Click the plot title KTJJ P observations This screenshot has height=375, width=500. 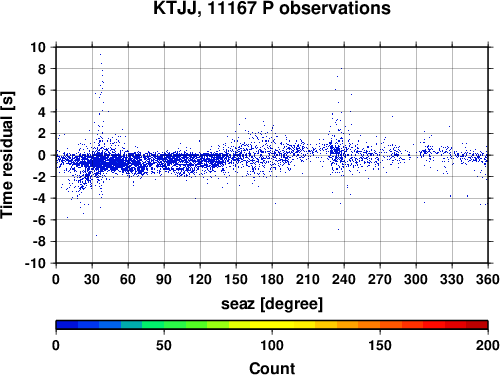point(272,8)
